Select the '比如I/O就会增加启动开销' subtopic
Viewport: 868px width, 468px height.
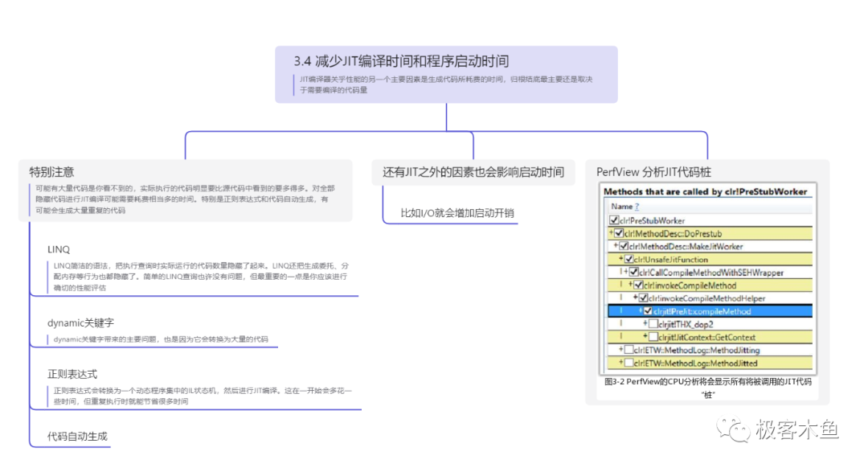[x=457, y=213]
